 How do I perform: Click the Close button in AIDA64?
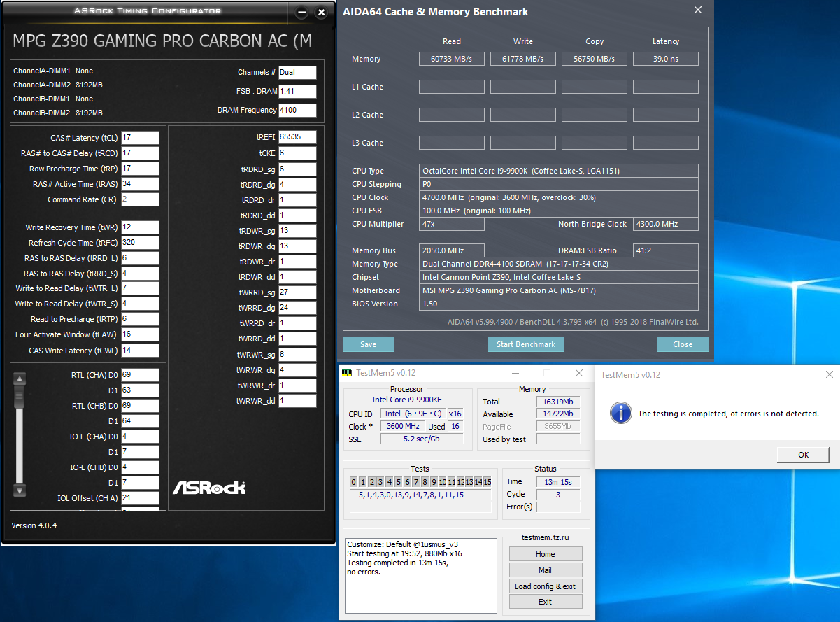click(x=682, y=344)
